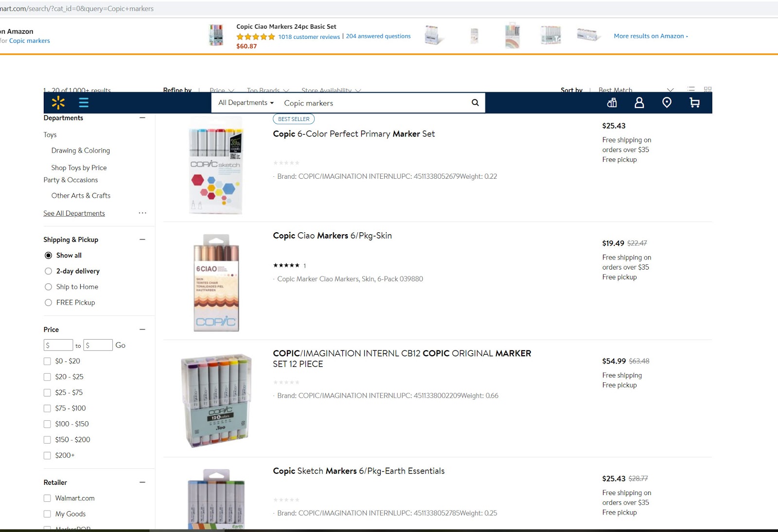The width and height of the screenshot is (778, 532).
Task: Select Ship to Home radio option
Action: pos(48,287)
